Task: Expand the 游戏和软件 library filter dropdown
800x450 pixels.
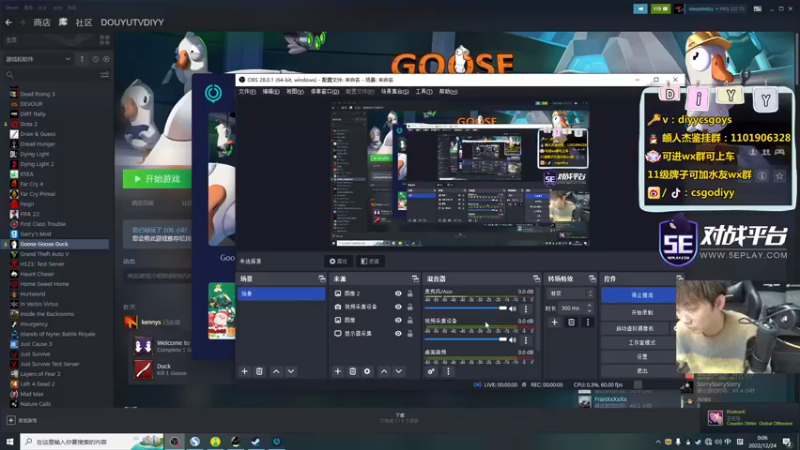Action: (37, 59)
